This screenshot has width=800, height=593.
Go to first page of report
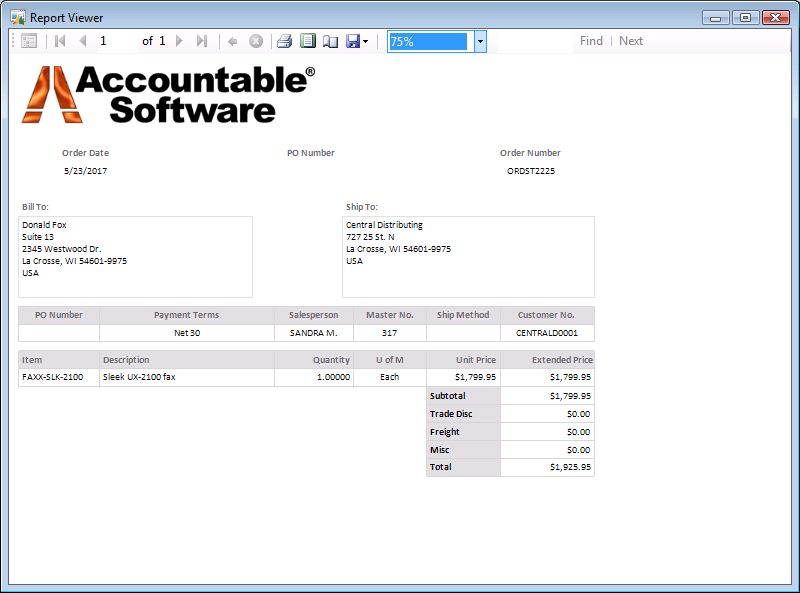pyautogui.click(x=60, y=41)
